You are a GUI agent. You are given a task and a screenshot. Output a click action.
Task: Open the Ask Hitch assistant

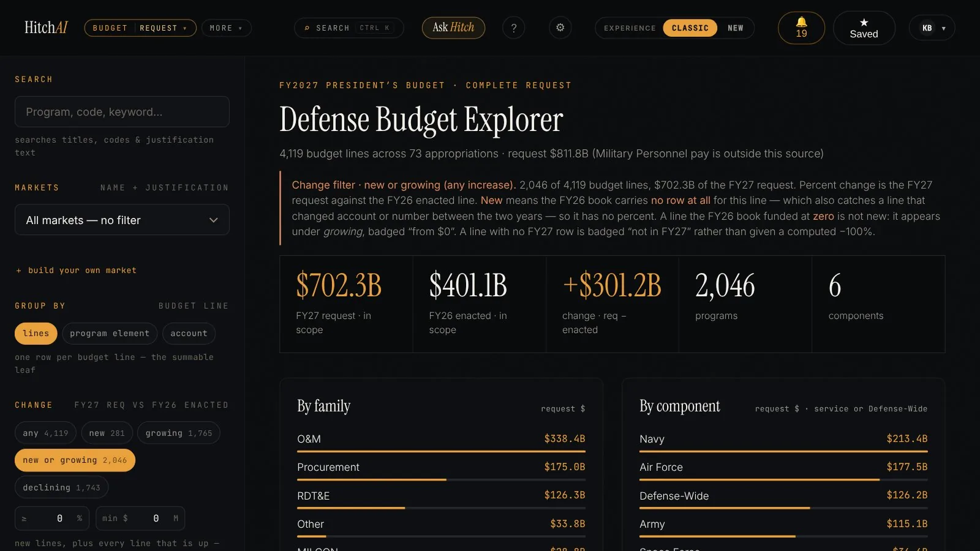click(x=453, y=28)
